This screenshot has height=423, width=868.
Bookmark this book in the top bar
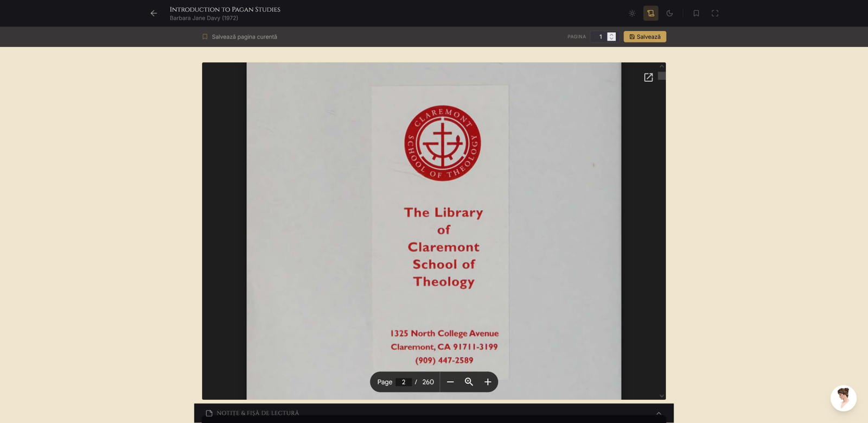click(x=696, y=14)
